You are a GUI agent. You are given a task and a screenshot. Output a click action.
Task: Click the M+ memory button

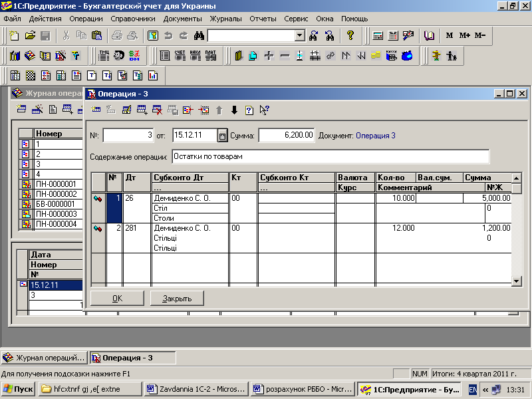click(464, 36)
